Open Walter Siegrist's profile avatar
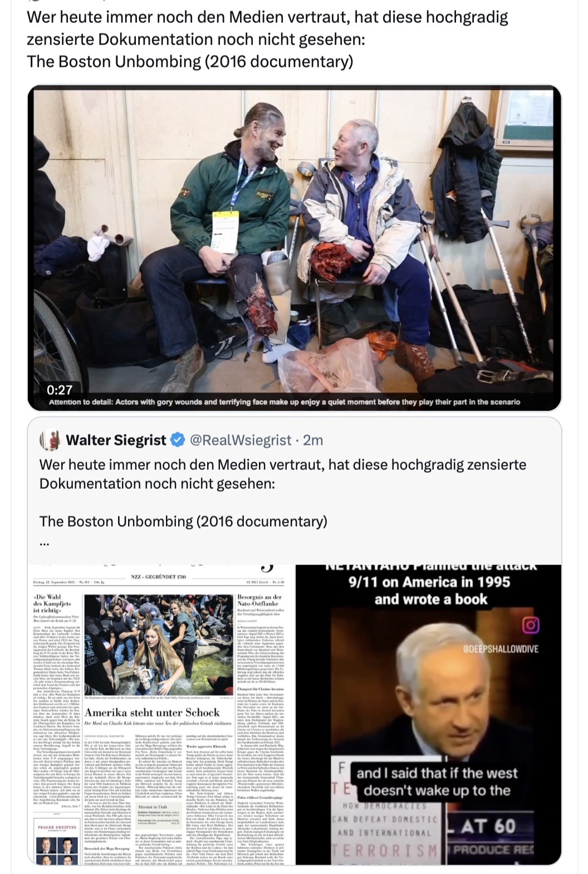This screenshot has width=588, height=874. click(50, 440)
